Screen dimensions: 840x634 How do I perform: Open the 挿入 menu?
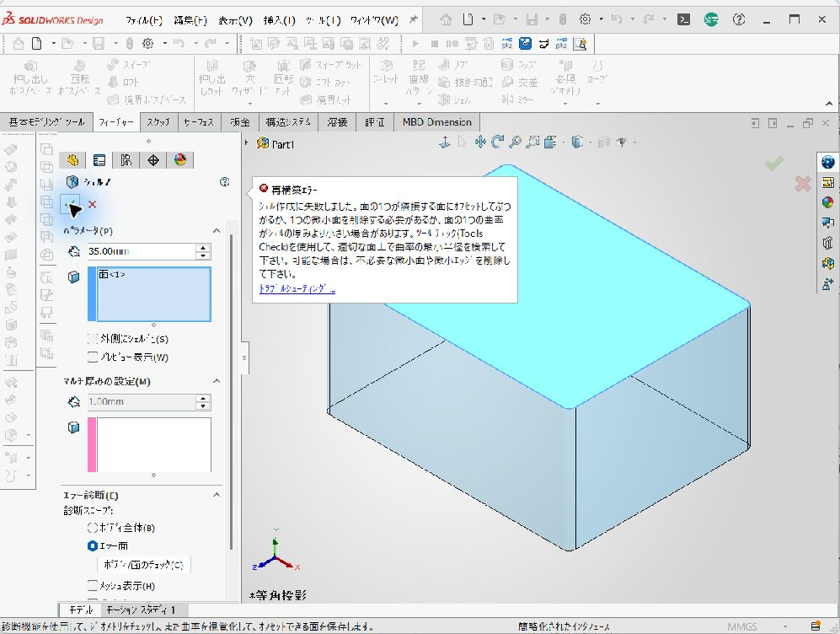point(279,20)
